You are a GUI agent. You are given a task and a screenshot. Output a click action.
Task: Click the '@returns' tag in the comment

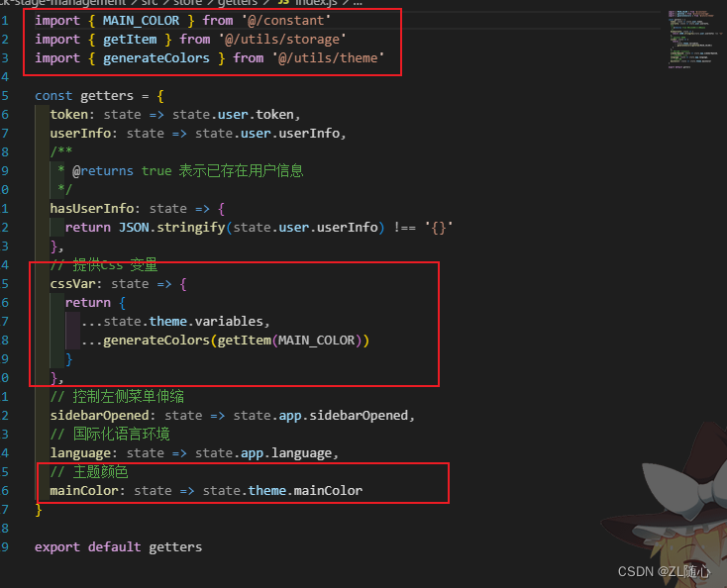103,171
